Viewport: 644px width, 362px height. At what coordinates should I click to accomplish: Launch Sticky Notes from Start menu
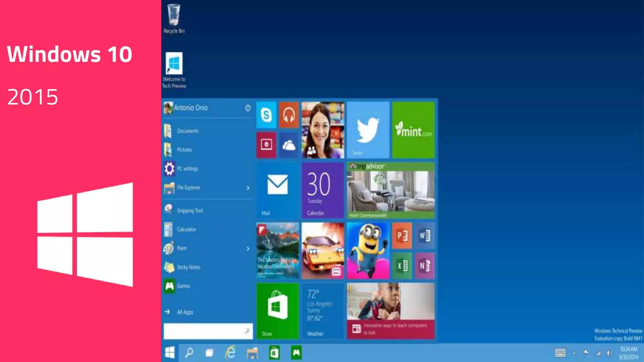coord(208,267)
